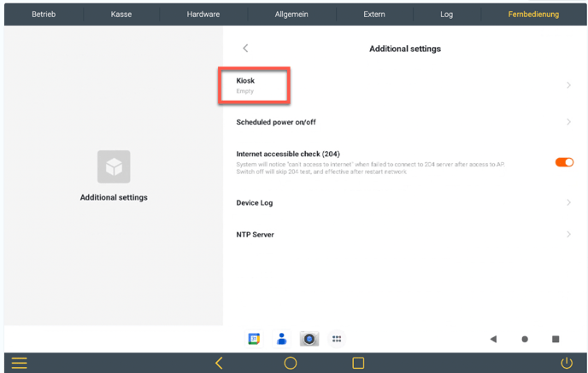Image resolution: width=588 pixels, height=373 pixels.
Task: Toggle Internet accessible check (204) switch
Action: (563, 162)
